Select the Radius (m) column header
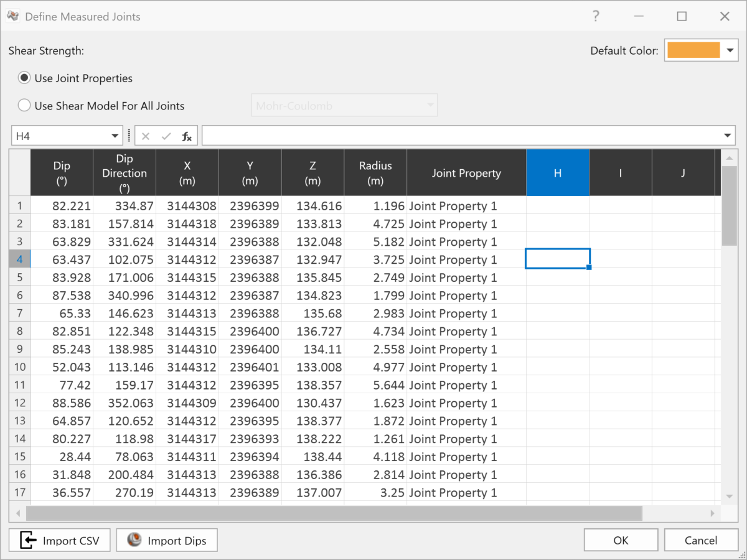The height and width of the screenshot is (560, 747). click(375, 172)
